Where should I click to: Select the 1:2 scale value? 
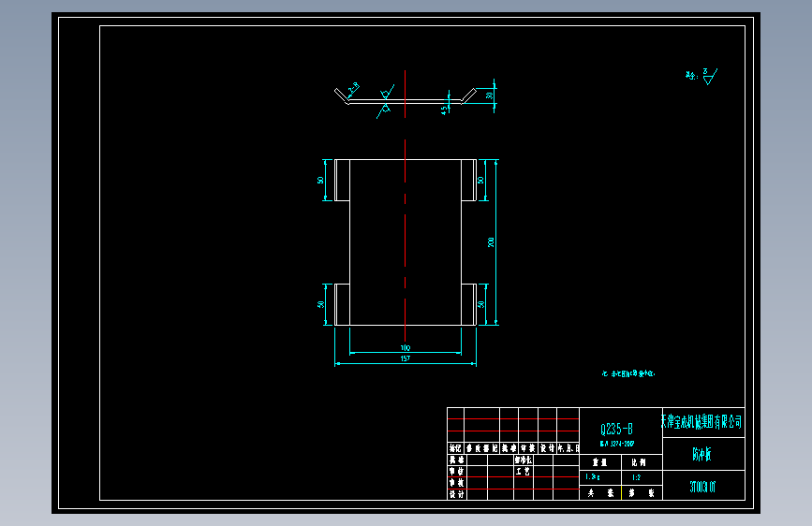636,477
